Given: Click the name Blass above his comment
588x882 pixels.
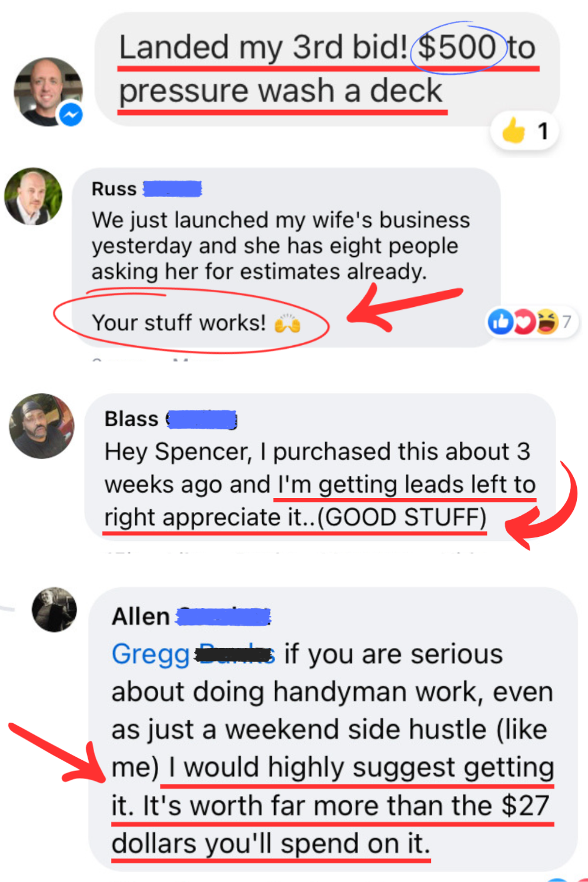Looking at the screenshot, I should [132, 419].
